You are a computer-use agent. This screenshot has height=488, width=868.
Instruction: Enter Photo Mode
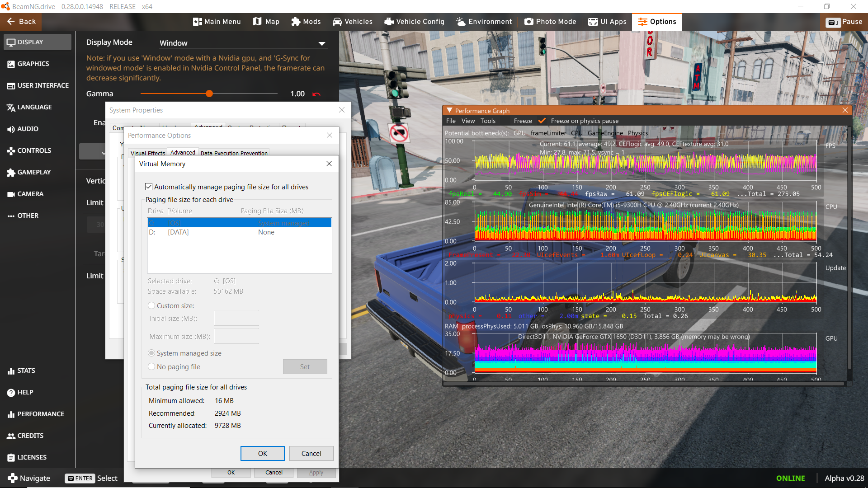(551, 22)
